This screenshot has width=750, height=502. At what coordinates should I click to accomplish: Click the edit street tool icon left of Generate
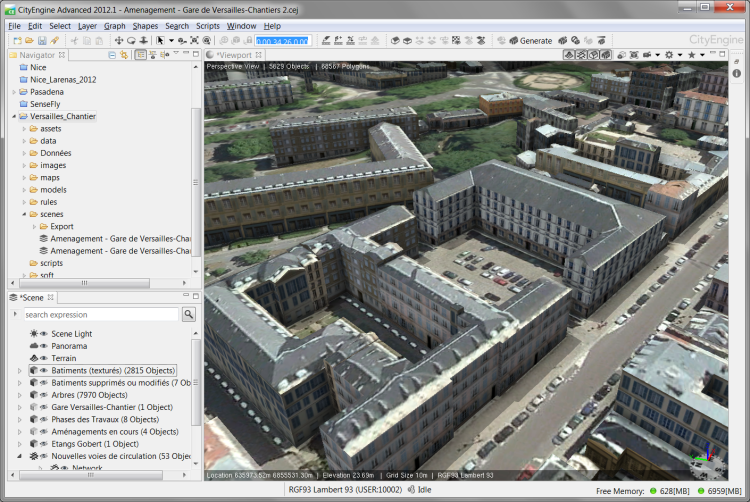click(x=501, y=41)
